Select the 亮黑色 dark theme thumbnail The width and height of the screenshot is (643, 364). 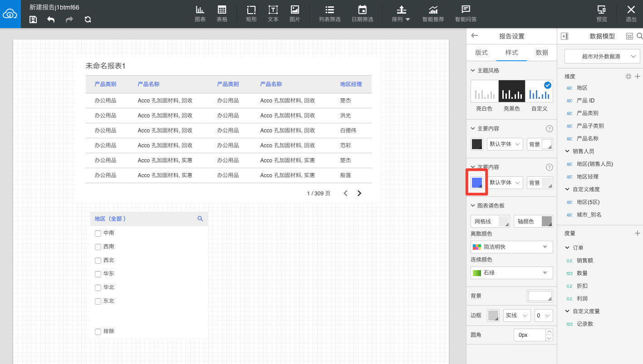pos(512,91)
